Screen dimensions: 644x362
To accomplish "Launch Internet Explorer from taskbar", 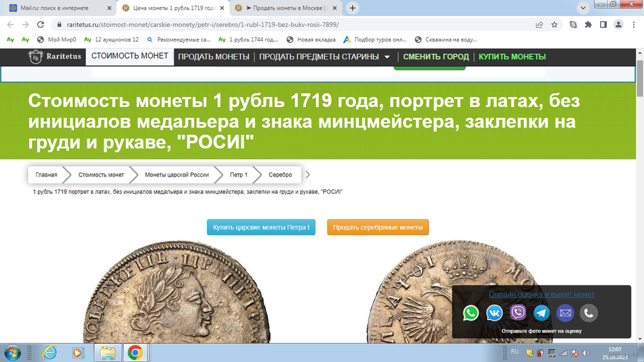I will tap(50, 353).
